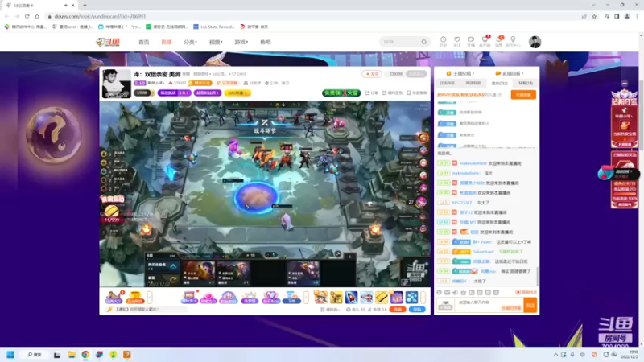Image resolution: width=644 pixels, height=362 pixels.
Task: Open the purple diamond activity icon
Action: [270, 297]
